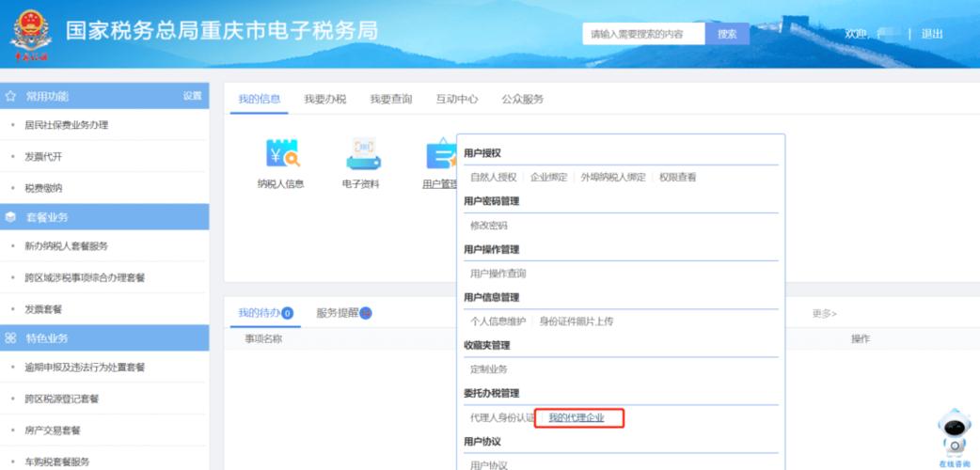Switch to the 我要查询 tab

(x=390, y=99)
